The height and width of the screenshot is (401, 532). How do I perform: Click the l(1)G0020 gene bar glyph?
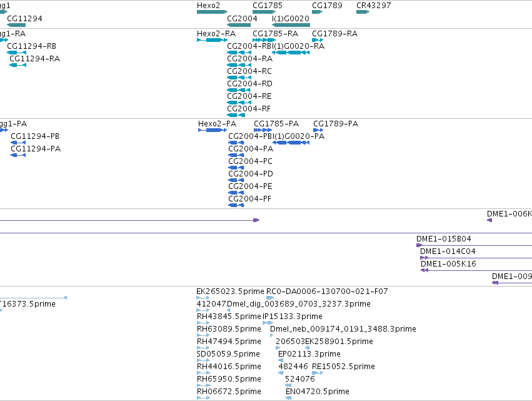pos(291,25)
